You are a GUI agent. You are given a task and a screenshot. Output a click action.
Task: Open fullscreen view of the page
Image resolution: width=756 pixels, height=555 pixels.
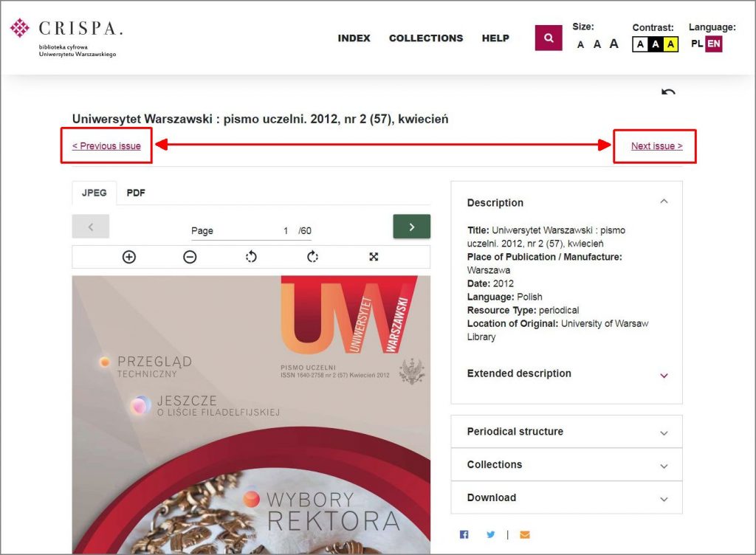tap(374, 257)
